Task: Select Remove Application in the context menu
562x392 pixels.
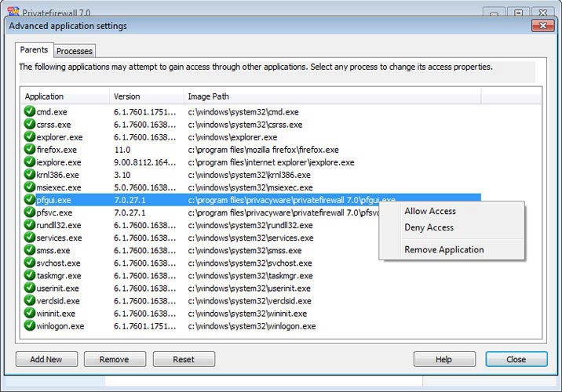Action: 444,249
